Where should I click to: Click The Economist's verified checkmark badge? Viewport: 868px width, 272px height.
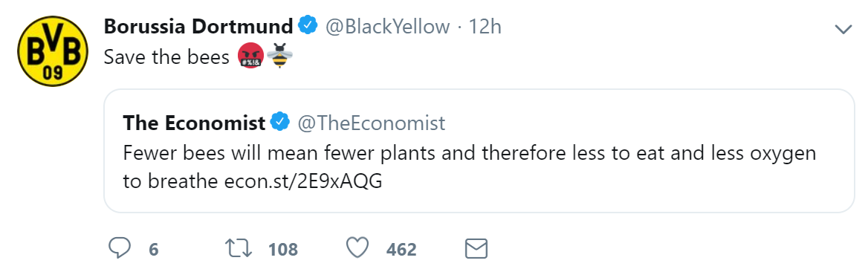(x=281, y=123)
